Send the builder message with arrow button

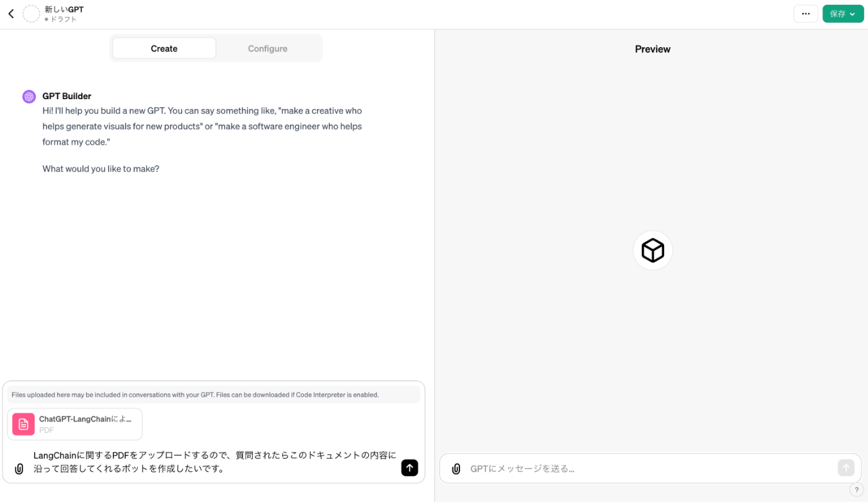409,468
